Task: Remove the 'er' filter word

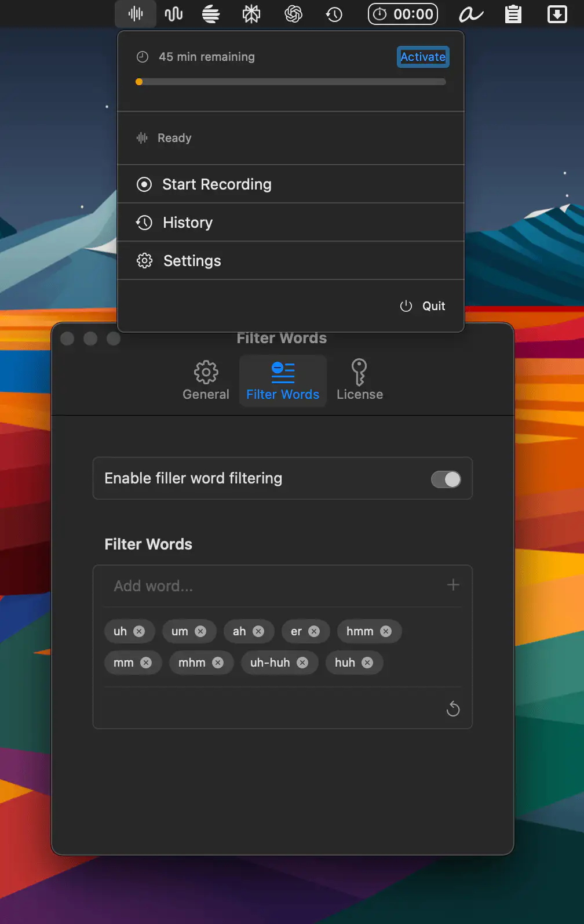Action: (x=314, y=631)
